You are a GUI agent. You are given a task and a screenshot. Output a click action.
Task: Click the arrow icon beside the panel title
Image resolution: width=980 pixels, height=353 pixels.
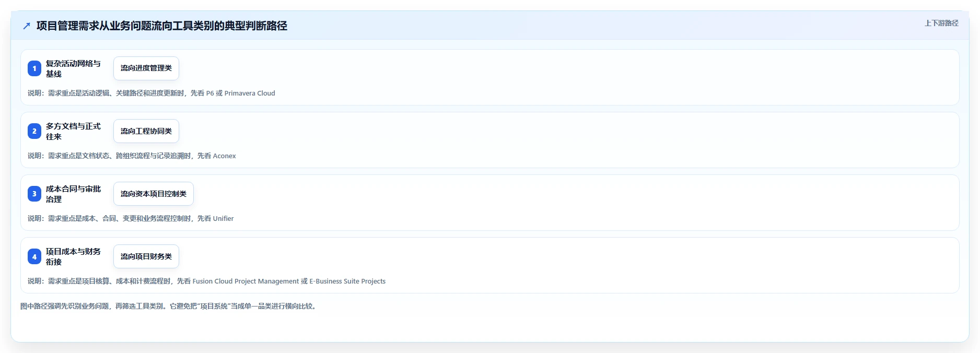coord(27,26)
